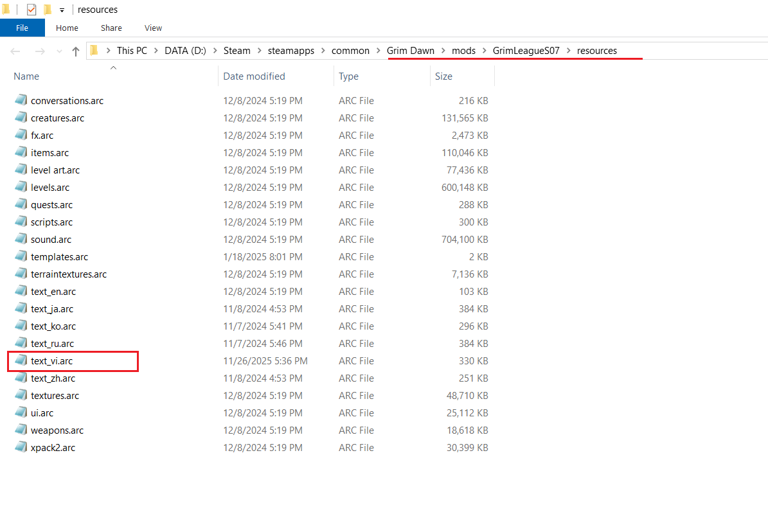Screen dimensions: 768x532
Task: Select the levels.arc file icon
Action: pos(21,188)
